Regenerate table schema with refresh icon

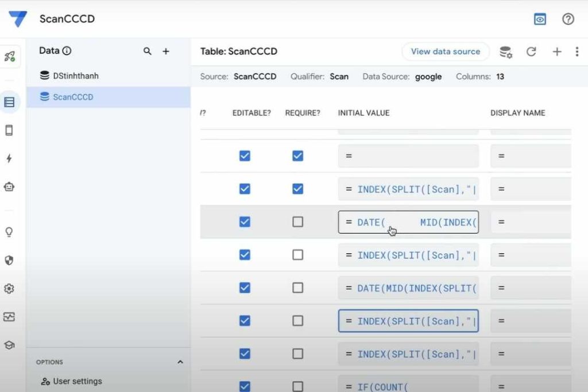(531, 52)
